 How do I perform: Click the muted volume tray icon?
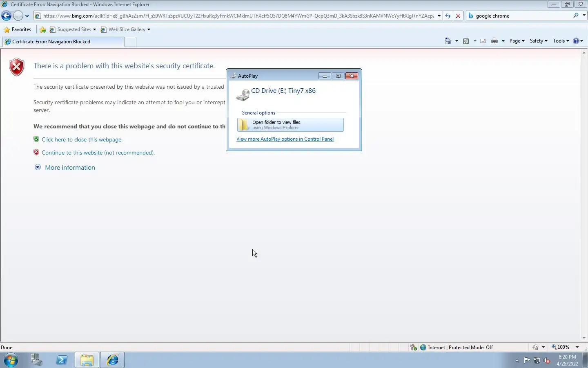click(547, 360)
